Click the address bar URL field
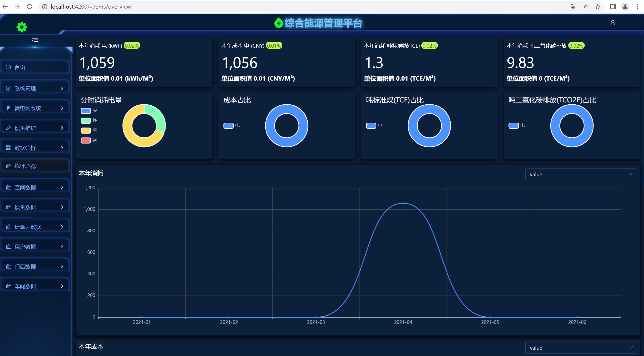Screen dimensions: 644x356 [x=304, y=7]
